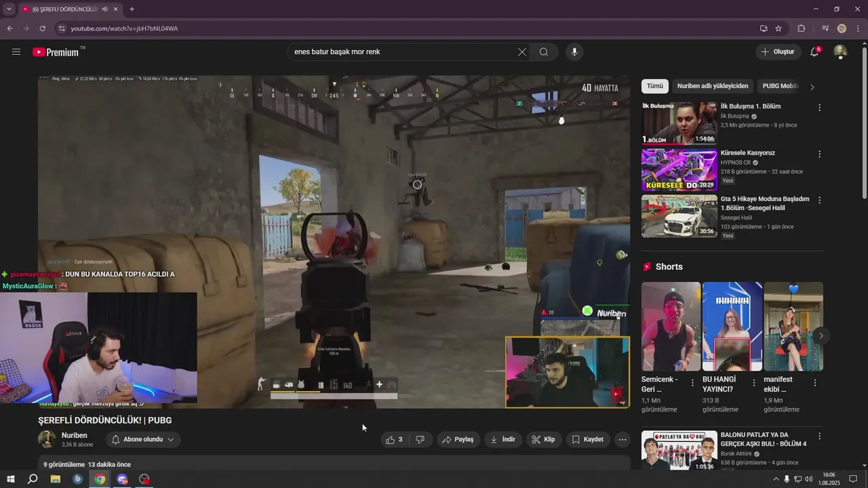The width and height of the screenshot is (868, 488).
Task: Mute the tab via speaker icon
Action: tap(104, 9)
